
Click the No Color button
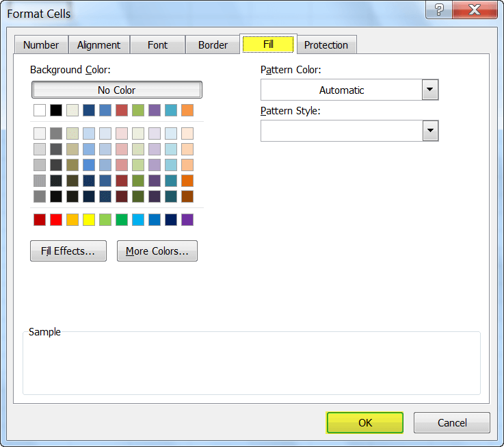click(x=117, y=90)
